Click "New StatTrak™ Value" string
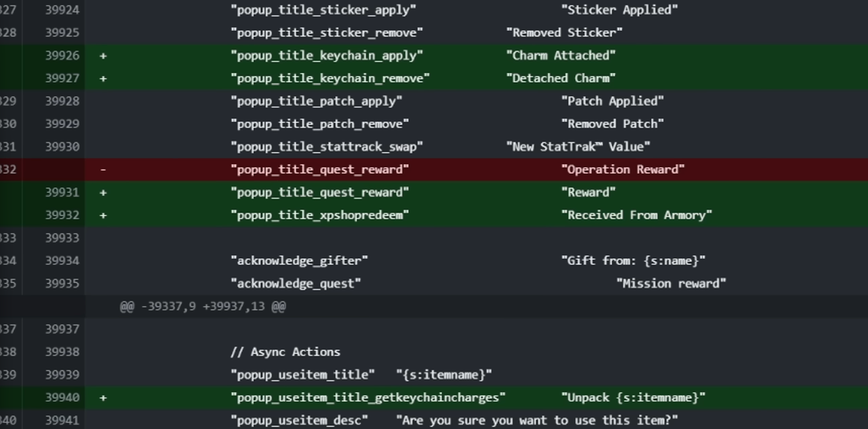 [578, 147]
